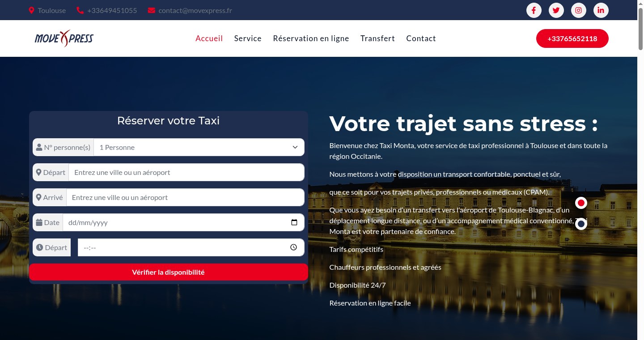Viewport: 644px width, 340px height.
Task: Click the Tarifs compétitifs text
Action: (356, 249)
